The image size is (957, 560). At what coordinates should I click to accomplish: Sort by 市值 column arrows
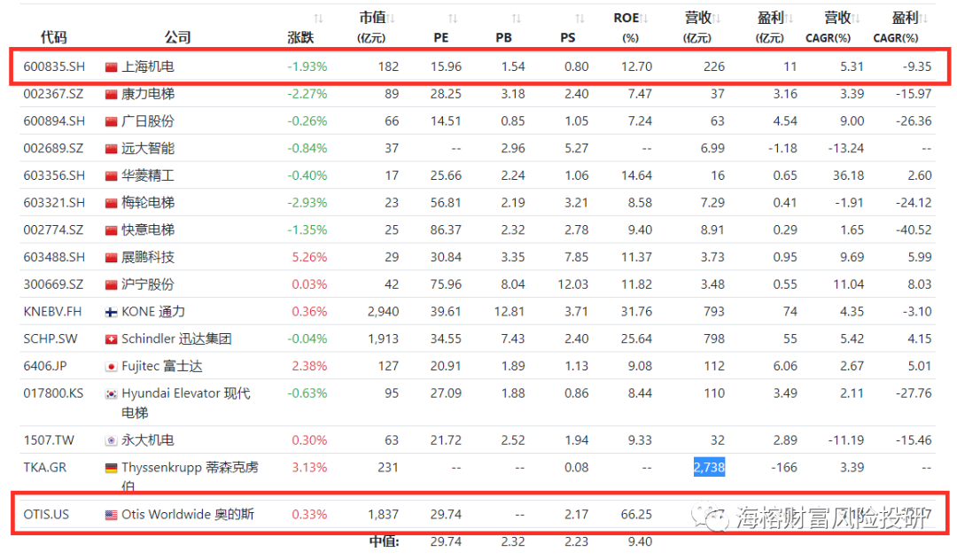(391, 19)
